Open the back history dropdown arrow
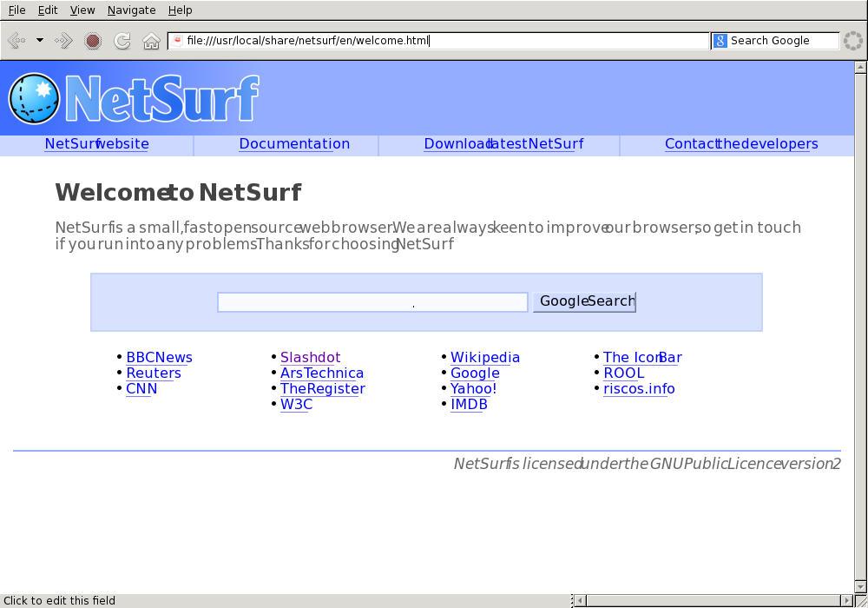The height and width of the screenshot is (608, 868). 40,41
